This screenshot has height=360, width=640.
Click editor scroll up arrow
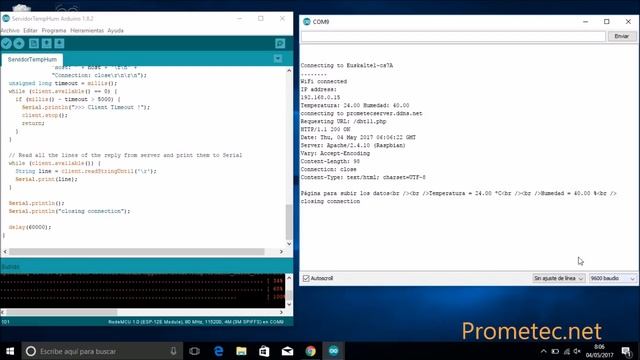pyautogui.click(x=289, y=71)
